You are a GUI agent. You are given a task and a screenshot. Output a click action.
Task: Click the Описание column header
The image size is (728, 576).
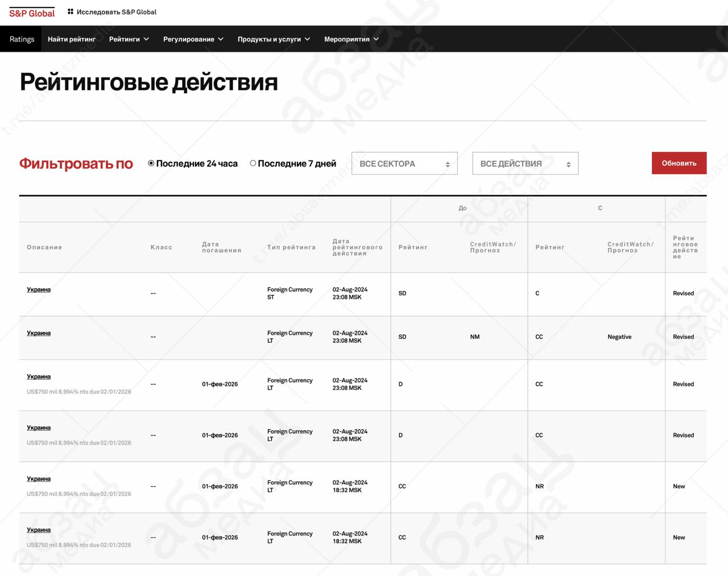(x=44, y=248)
